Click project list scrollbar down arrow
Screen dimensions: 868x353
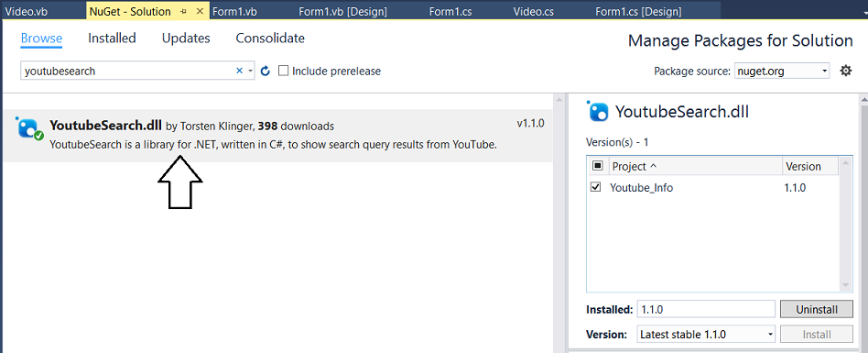[x=845, y=285]
